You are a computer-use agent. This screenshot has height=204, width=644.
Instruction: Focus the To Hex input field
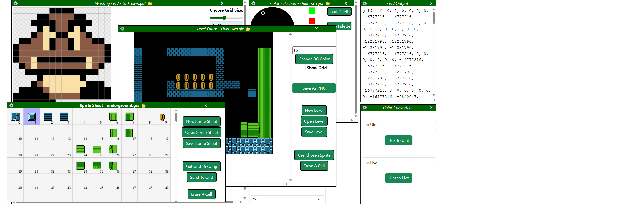398,162
